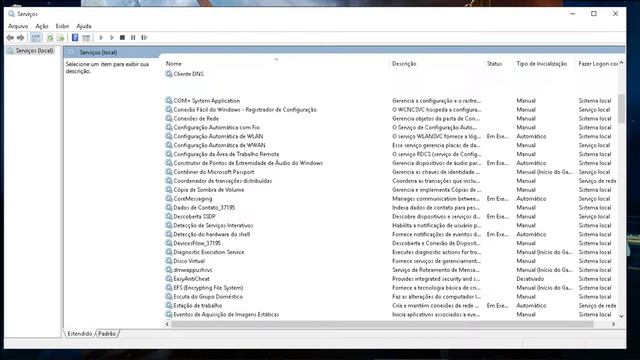Click gear icon beside COM+ System Application
Screen dimensions: 640x360
[x=169, y=100]
